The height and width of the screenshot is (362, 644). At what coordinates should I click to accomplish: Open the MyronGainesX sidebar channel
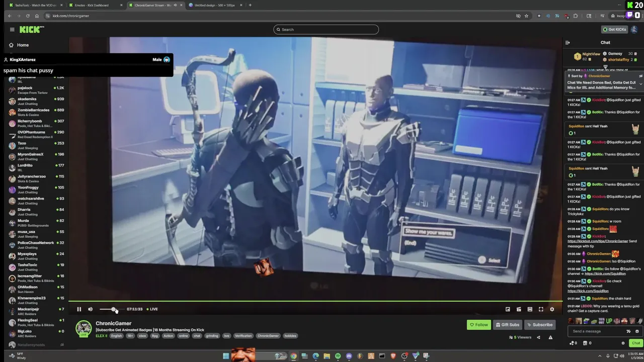[x=36, y=157]
